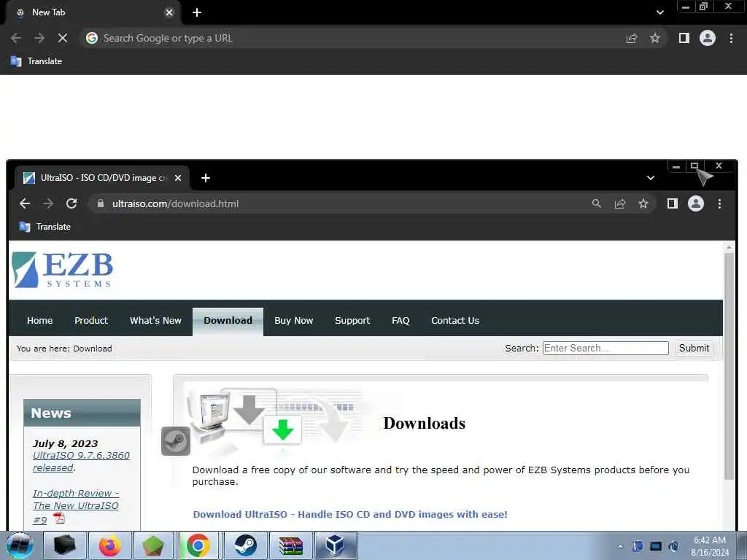
Task: Select the Download navigation tab
Action: pos(228,322)
